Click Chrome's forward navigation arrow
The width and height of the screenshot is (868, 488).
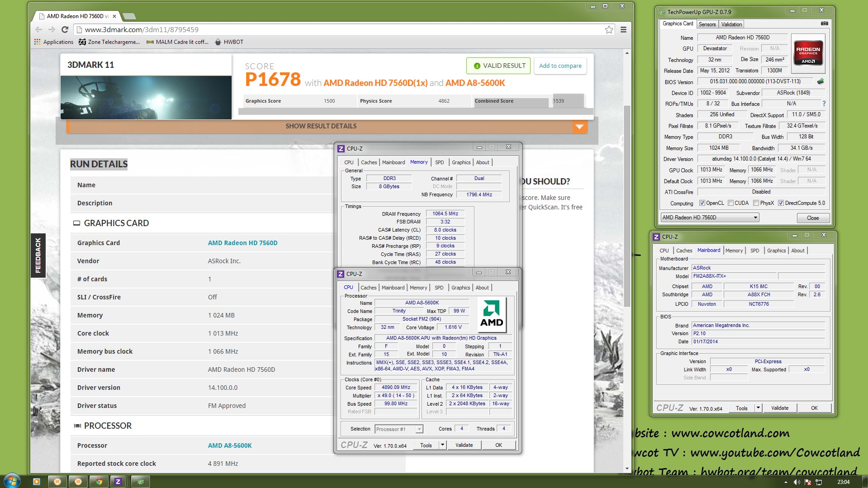pos(52,29)
